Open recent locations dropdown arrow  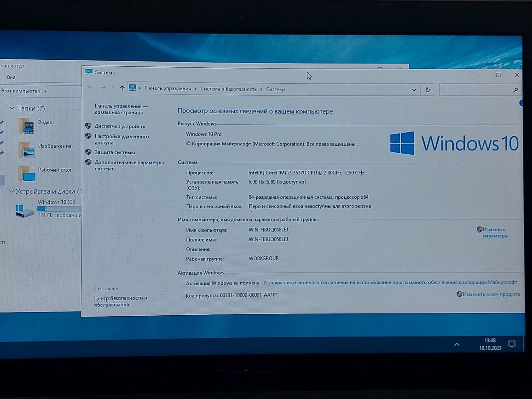coord(113,87)
